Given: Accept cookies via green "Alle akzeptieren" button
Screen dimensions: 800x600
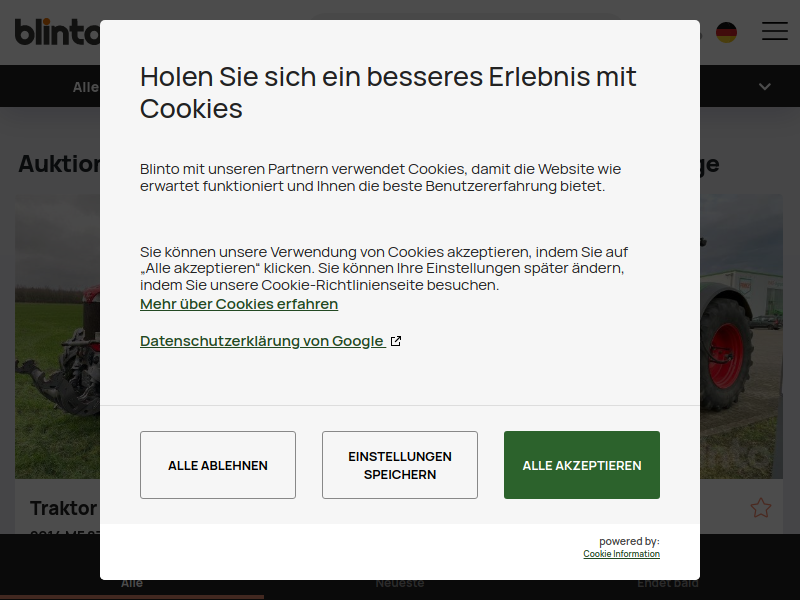Looking at the screenshot, I should click(x=582, y=465).
